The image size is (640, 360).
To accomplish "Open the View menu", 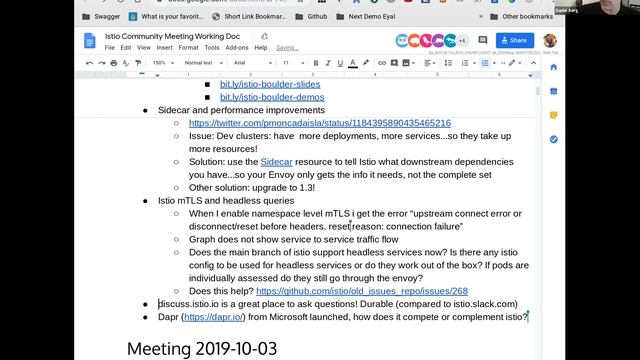I will tap(144, 48).
